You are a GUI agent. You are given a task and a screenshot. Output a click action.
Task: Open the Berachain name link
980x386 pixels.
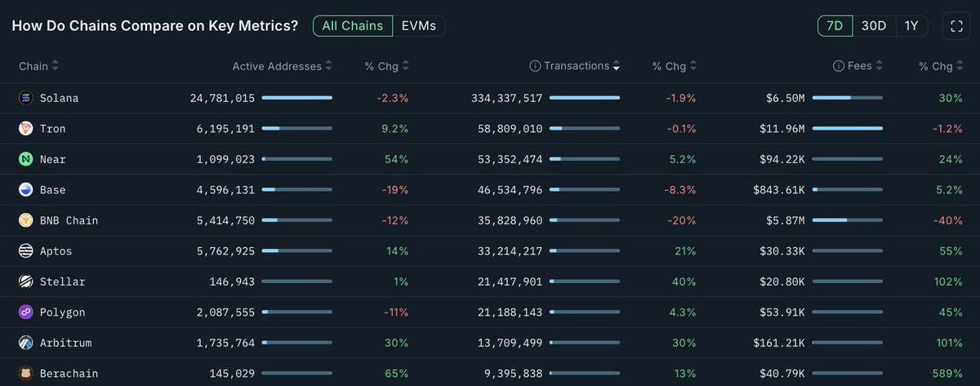69,374
